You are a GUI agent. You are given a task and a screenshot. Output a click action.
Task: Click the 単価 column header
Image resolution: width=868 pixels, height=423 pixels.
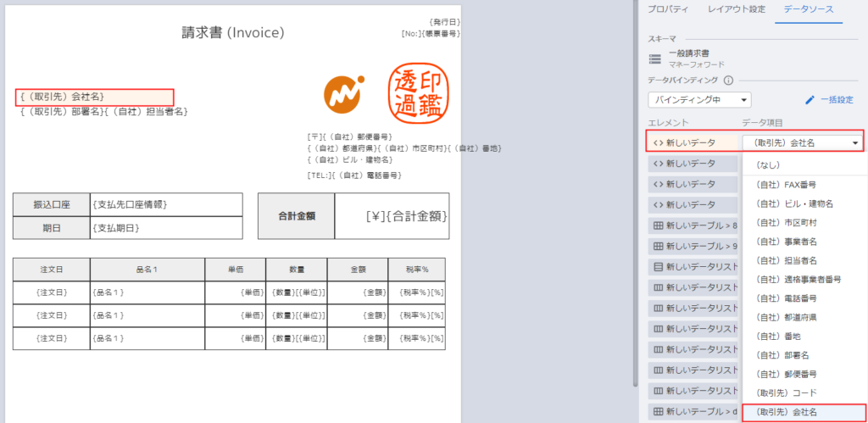click(236, 269)
